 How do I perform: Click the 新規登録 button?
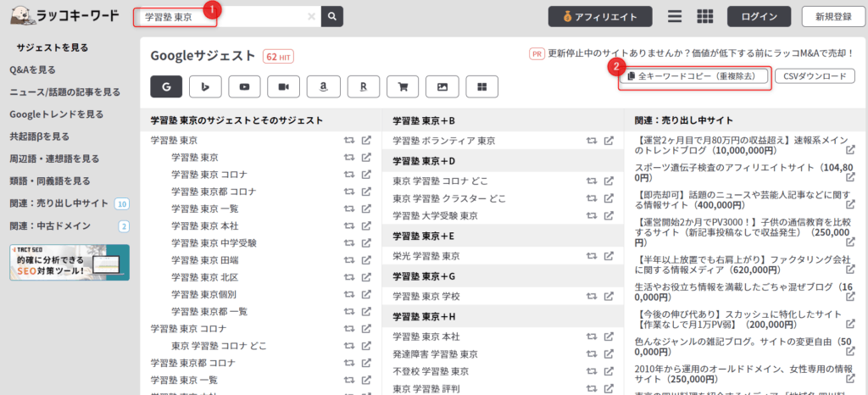[x=833, y=17]
